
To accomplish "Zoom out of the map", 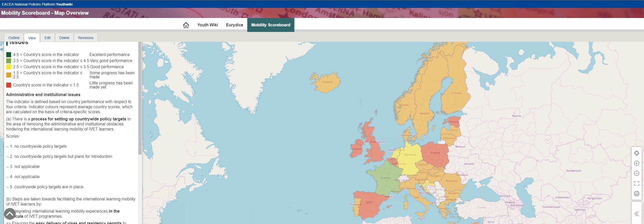I will point(636,173).
